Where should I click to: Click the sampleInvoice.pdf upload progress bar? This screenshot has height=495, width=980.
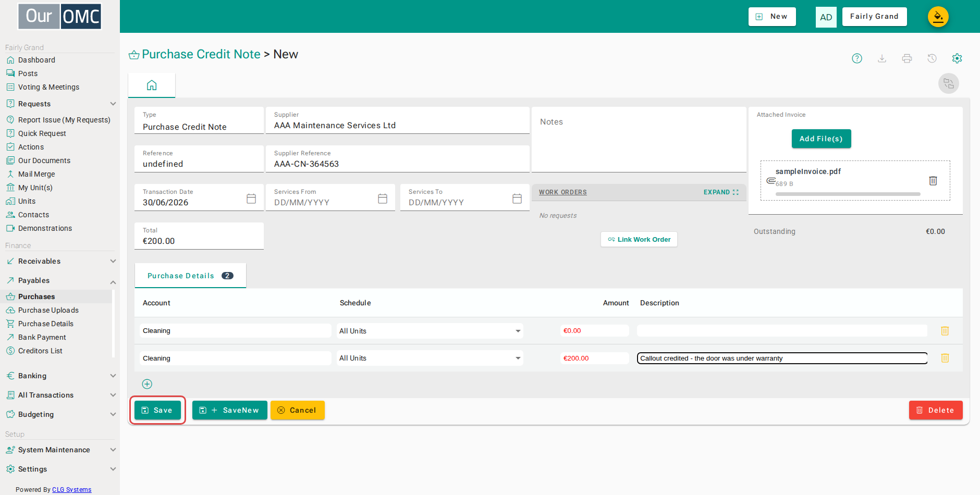click(848, 194)
